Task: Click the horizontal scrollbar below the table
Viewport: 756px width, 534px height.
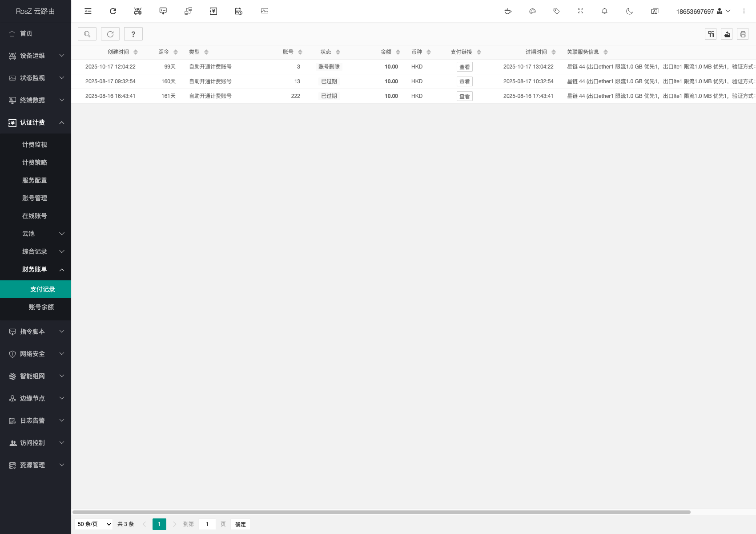Action: tap(381, 512)
